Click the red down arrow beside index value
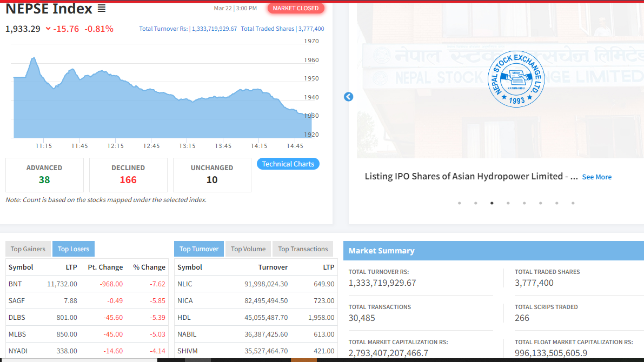Viewport: 644px width, 362px height. (x=48, y=29)
